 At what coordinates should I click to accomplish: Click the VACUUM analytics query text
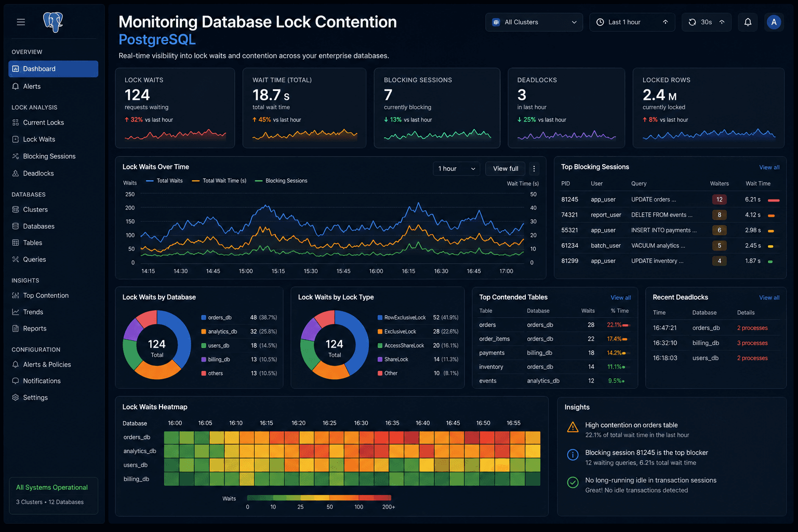point(658,246)
